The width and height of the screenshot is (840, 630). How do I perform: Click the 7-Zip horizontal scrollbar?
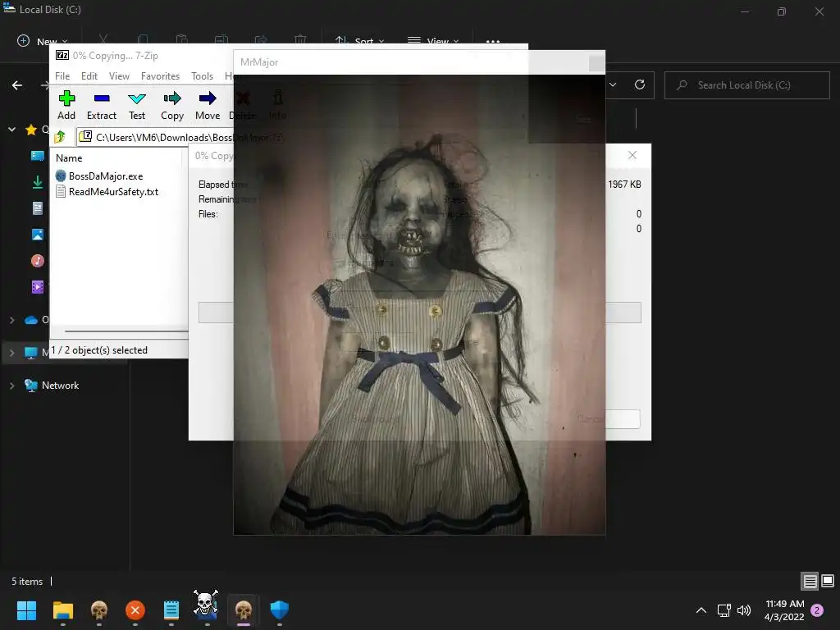pos(126,331)
